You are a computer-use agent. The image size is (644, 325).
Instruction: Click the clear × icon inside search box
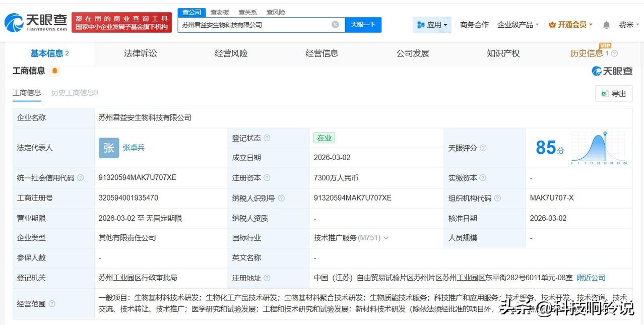tap(335, 24)
